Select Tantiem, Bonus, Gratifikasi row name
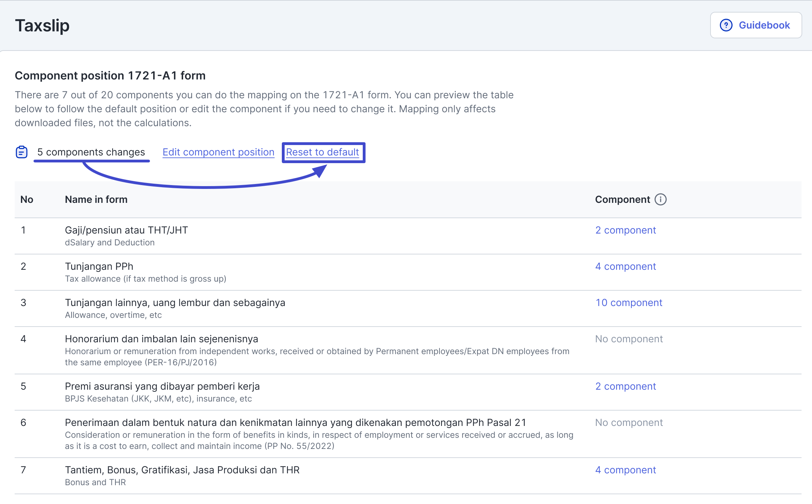This screenshot has width=812, height=504. 182,470
